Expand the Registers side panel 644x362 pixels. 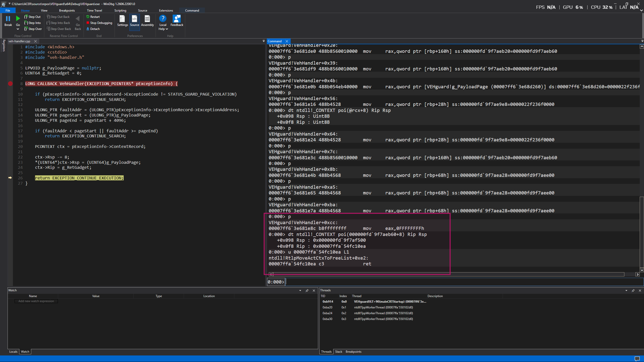(x=4, y=46)
